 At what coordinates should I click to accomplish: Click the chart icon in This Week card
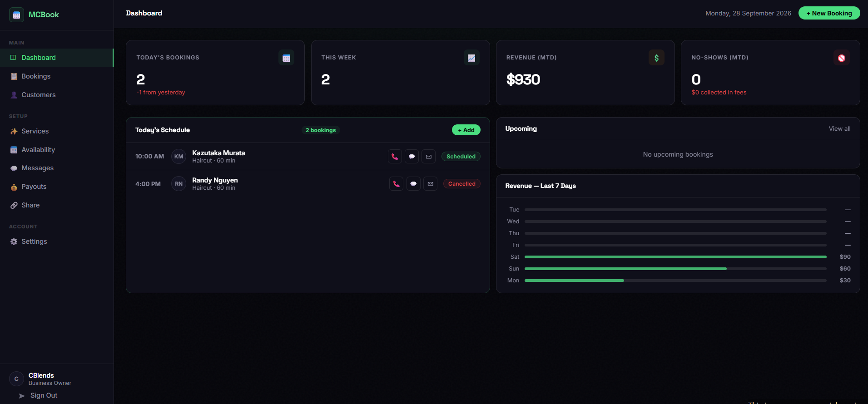(471, 58)
